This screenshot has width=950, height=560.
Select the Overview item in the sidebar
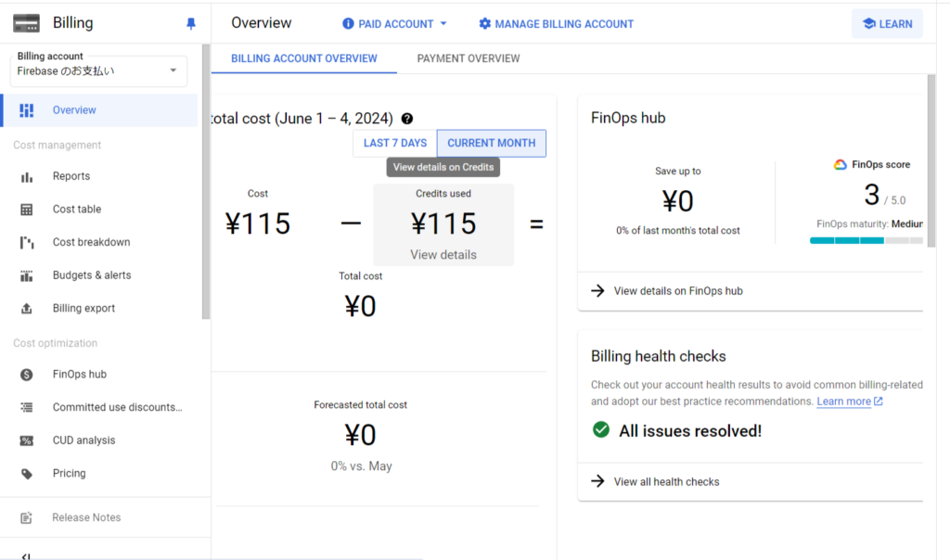point(100,110)
